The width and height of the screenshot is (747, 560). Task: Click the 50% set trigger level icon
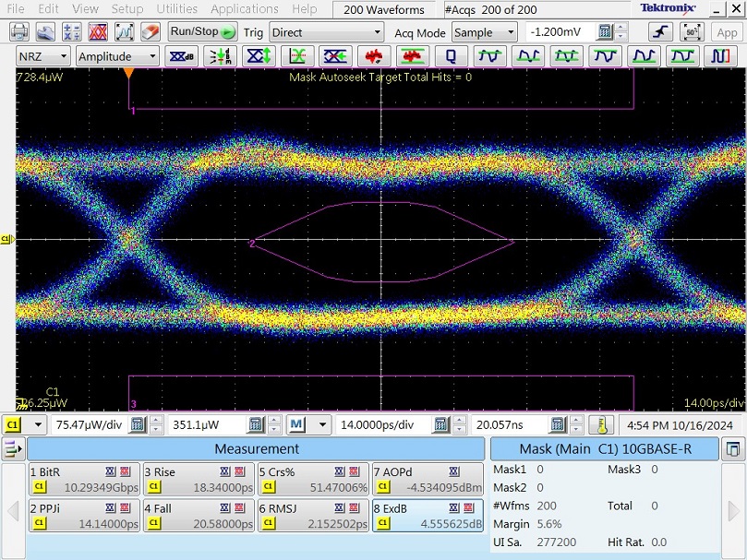coord(691,31)
